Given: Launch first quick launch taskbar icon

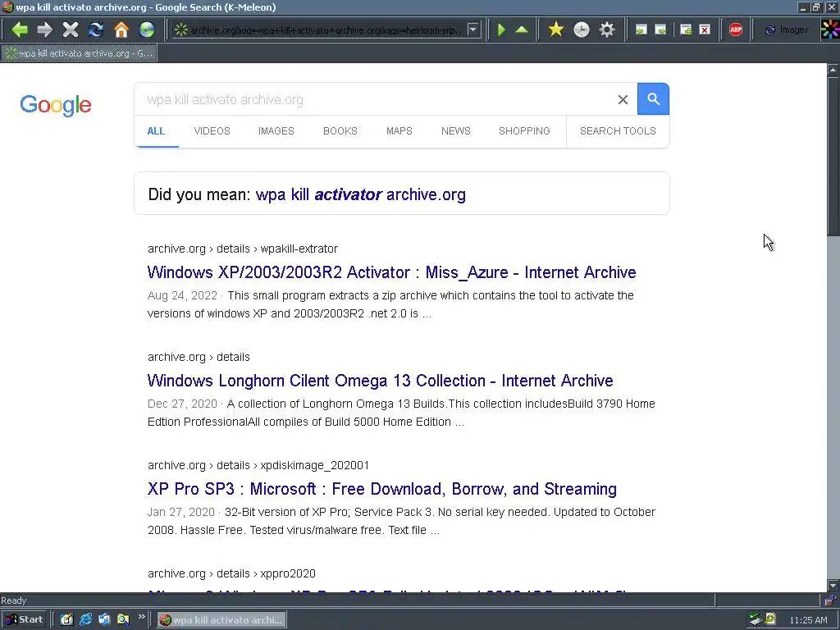Looking at the screenshot, I should [x=66, y=620].
